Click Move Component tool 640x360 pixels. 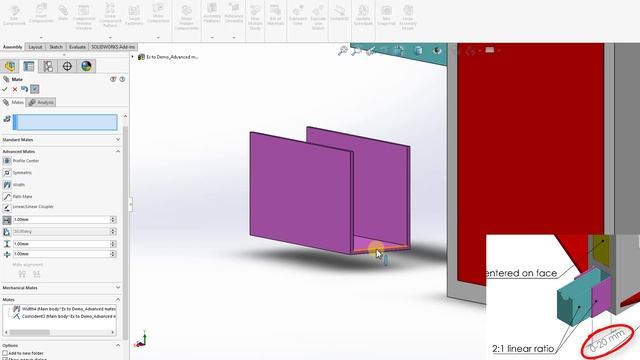click(158, 13)
